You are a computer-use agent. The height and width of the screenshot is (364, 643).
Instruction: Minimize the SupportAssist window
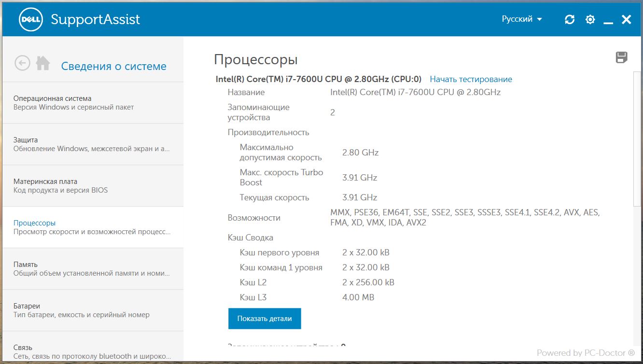(608, 23)
